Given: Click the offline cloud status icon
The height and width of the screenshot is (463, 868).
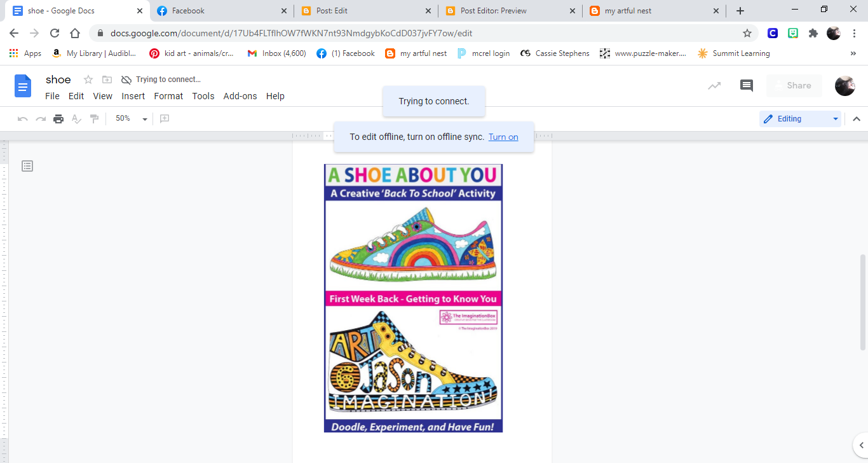Looking at the screenshot, I should pos(126,79).
